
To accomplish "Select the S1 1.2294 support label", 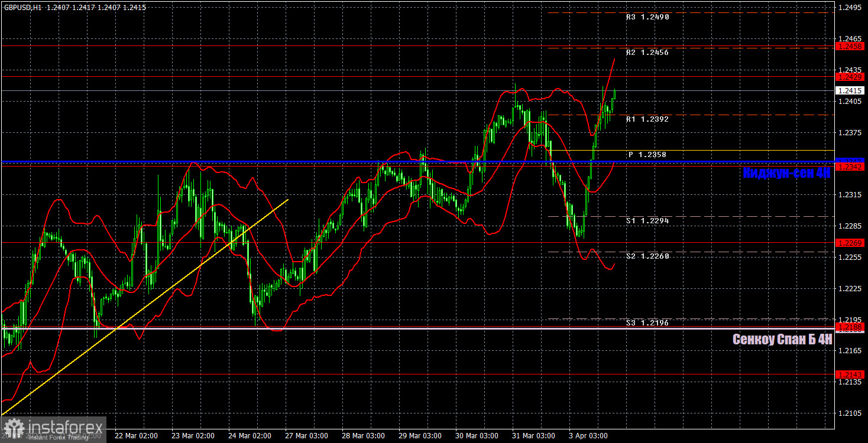I will [647, 220].
